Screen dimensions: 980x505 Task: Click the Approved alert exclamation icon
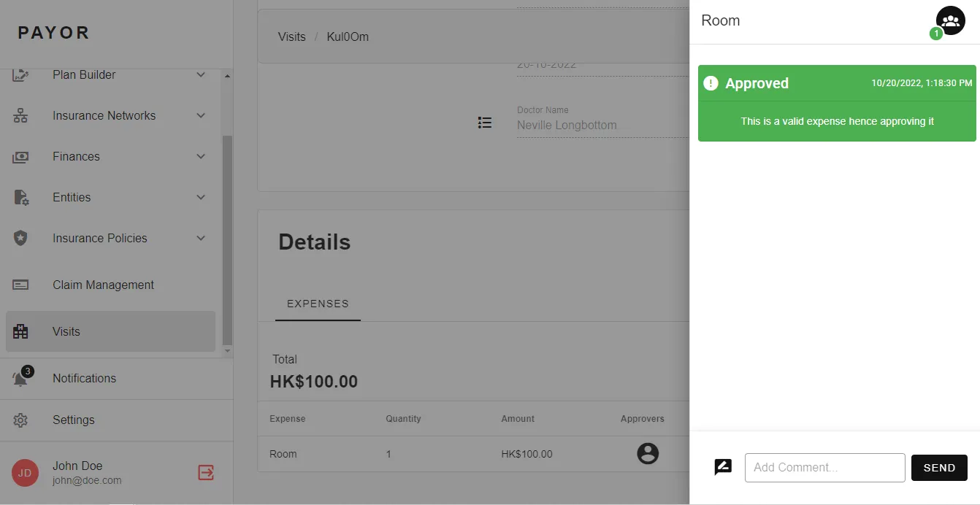(711, 83)
